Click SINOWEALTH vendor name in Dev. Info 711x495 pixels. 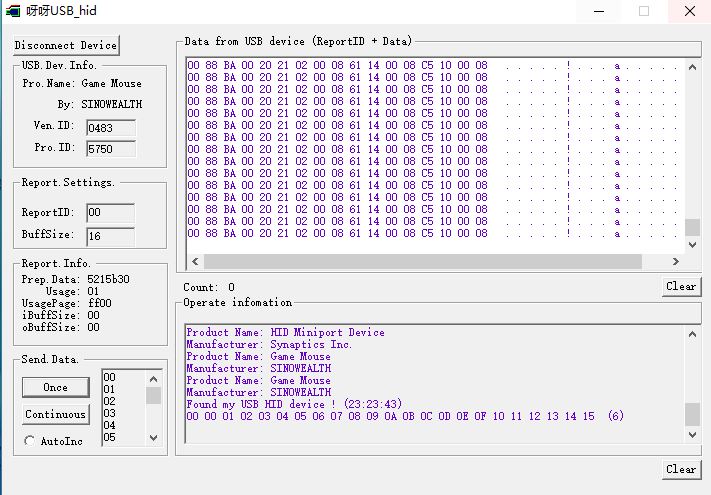click(112, 105)
